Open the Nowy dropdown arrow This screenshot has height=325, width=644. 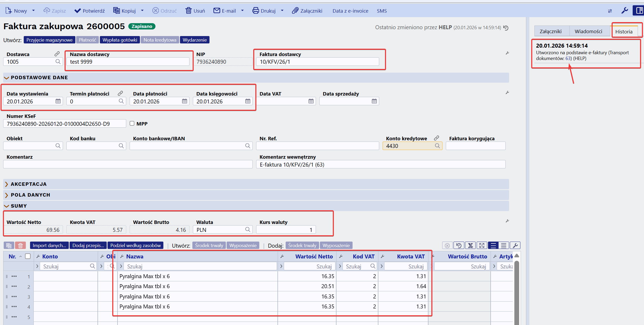33,11
